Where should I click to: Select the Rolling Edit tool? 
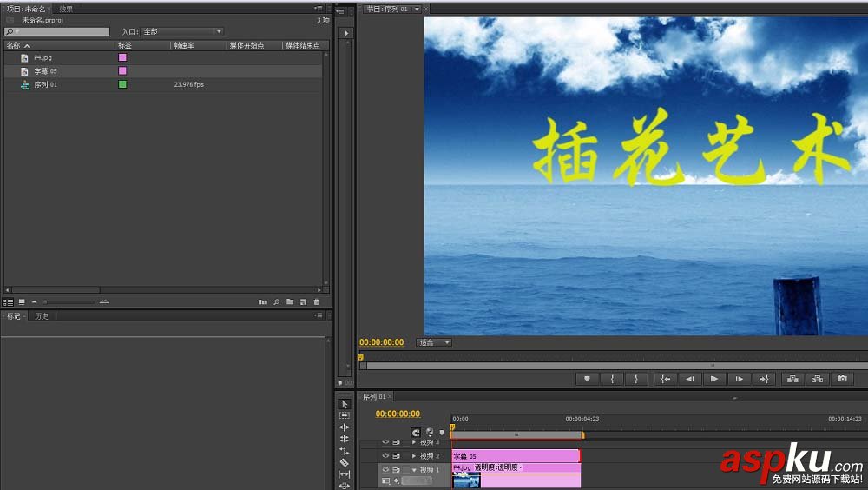[345, 439]
